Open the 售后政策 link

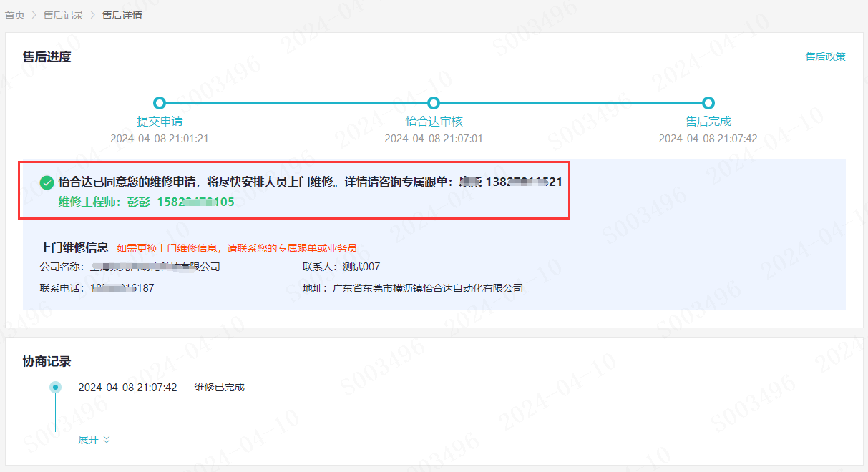(x=825, y=56)
